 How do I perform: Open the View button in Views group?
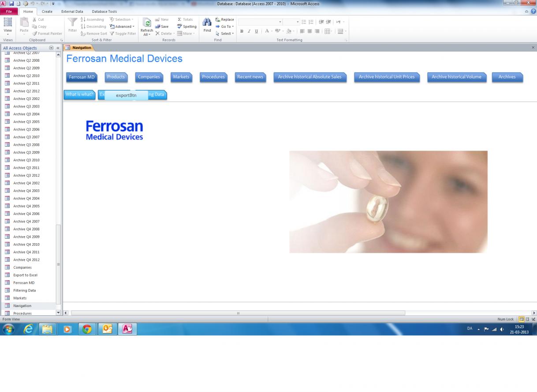coord(8,26)
